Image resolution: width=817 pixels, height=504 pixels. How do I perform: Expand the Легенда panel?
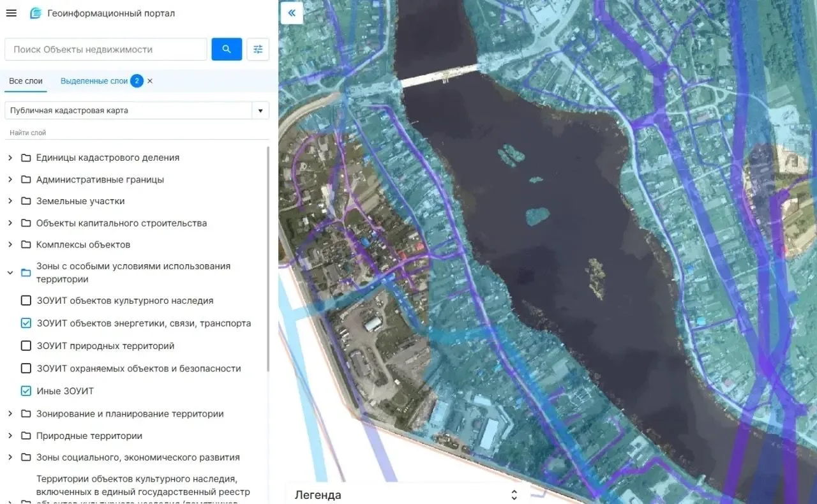tap(514, 495)
